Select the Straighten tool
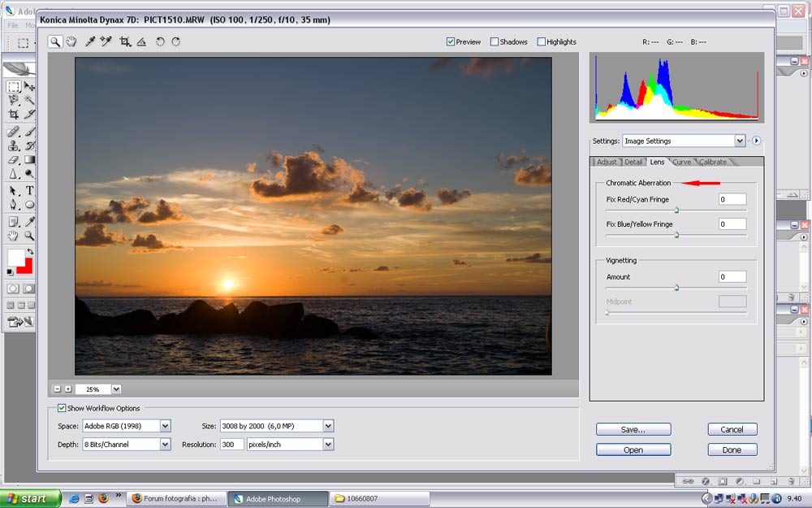This screenshot has width=812, height=508. click(x=141, y=41)
